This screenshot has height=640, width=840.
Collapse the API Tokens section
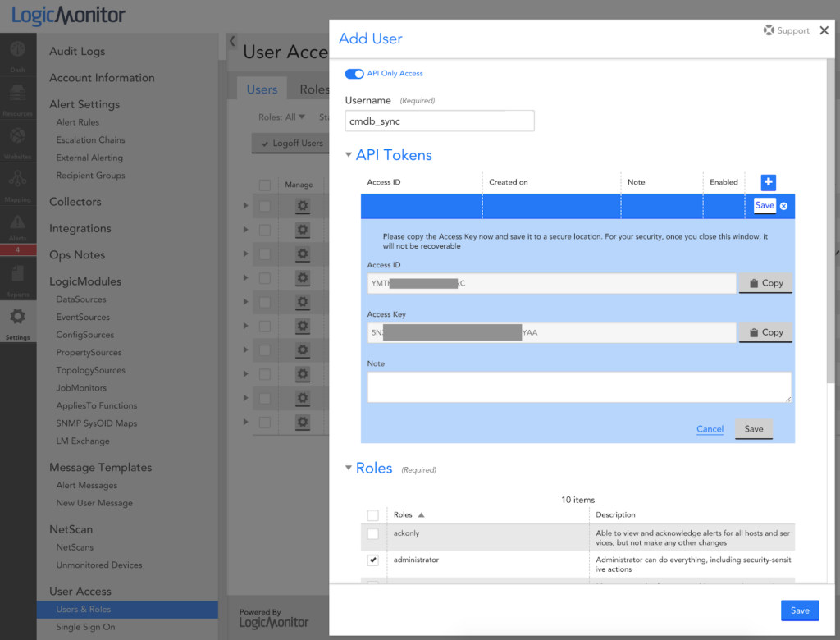(x=349, y=154)
